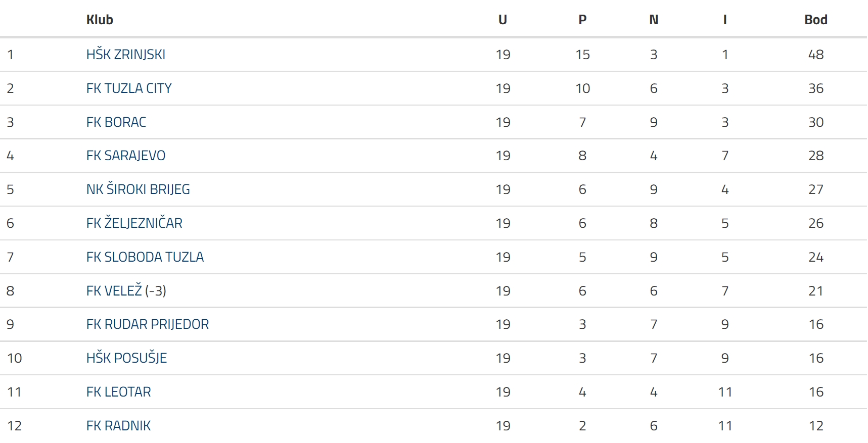
Task: Open the FK RUDAR PRIJEDOR link
Action: [x=147, y=324]
